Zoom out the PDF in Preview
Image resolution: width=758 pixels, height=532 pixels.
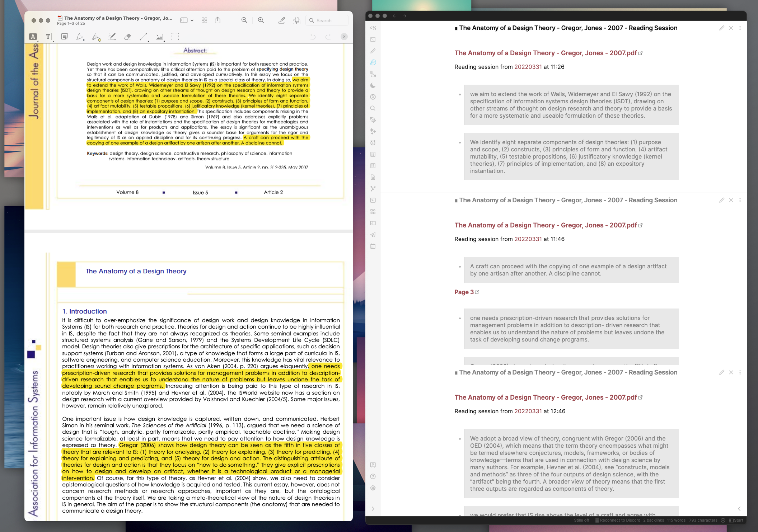(244, 20)
